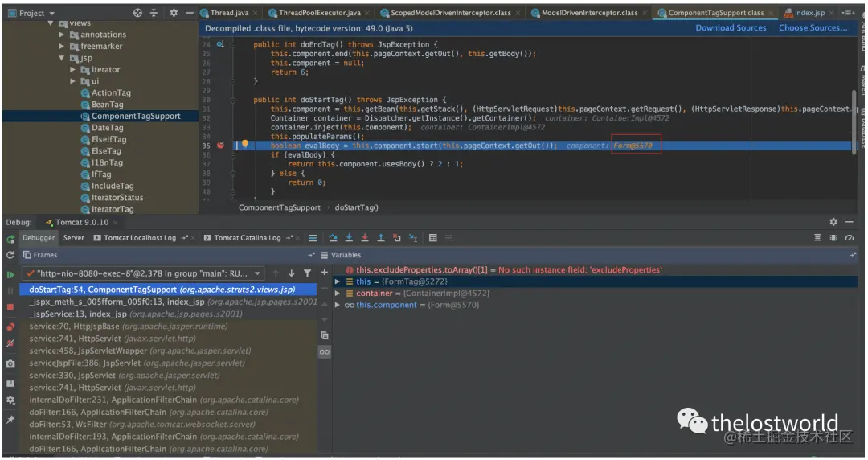Expand the iterator folder
The width and height of the screenshot is (868, 460).
point(72,69)
